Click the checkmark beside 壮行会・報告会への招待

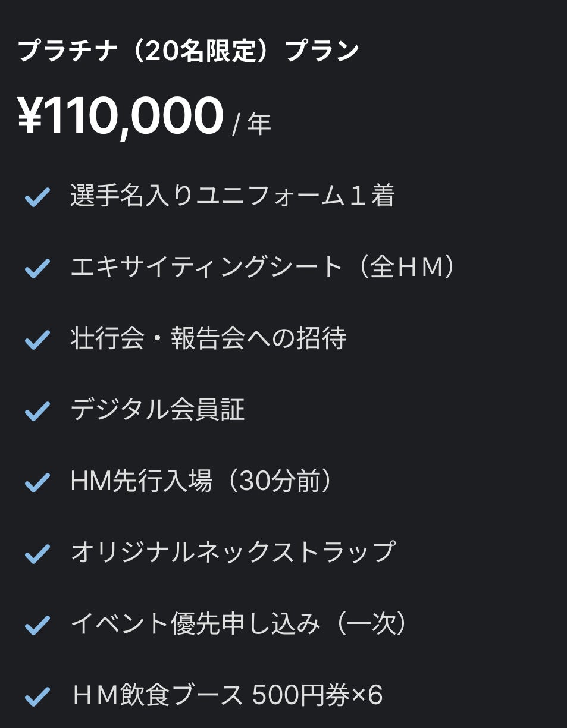pos(37,340)
